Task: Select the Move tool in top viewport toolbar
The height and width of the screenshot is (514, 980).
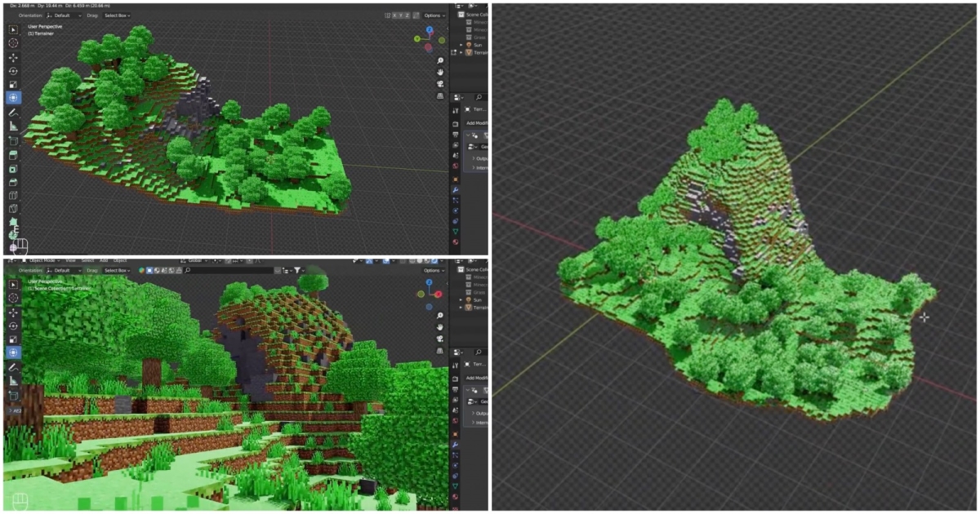Action: [13, 57]
